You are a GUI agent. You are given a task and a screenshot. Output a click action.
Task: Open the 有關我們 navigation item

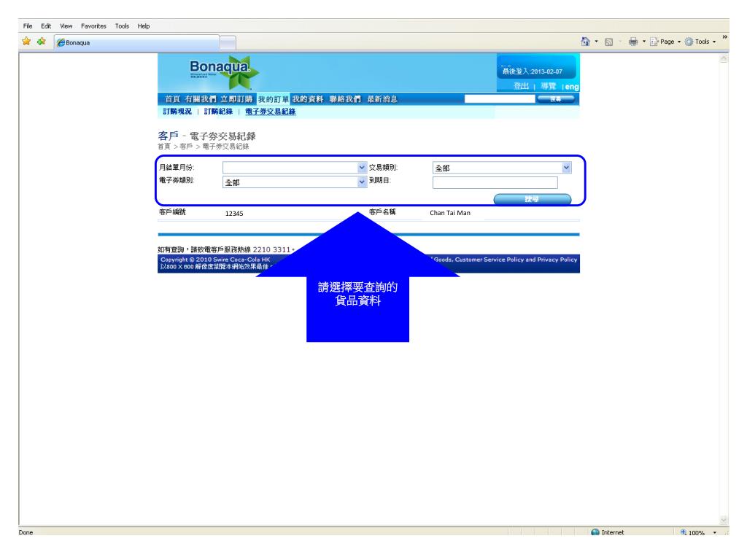click(201, 99)
